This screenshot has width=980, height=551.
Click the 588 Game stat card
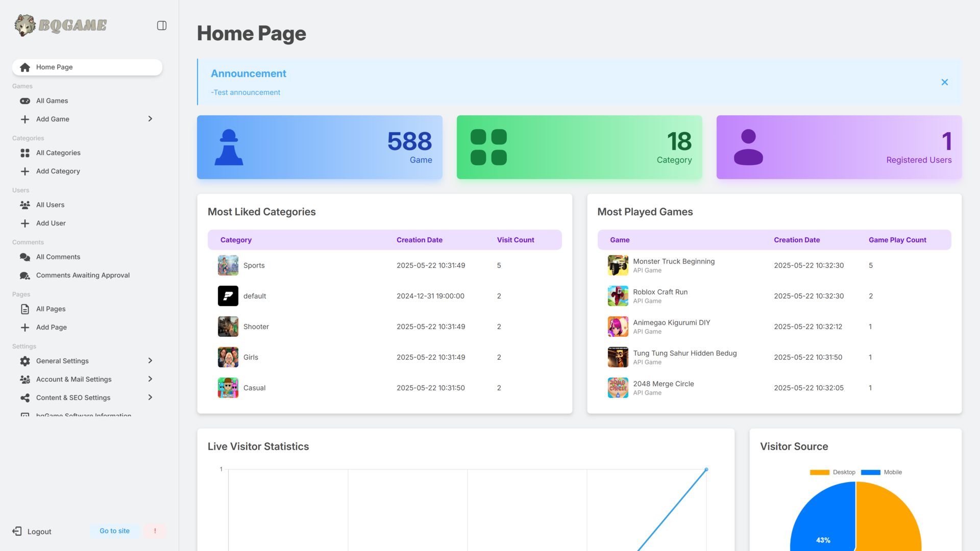[x=320, y=147]
